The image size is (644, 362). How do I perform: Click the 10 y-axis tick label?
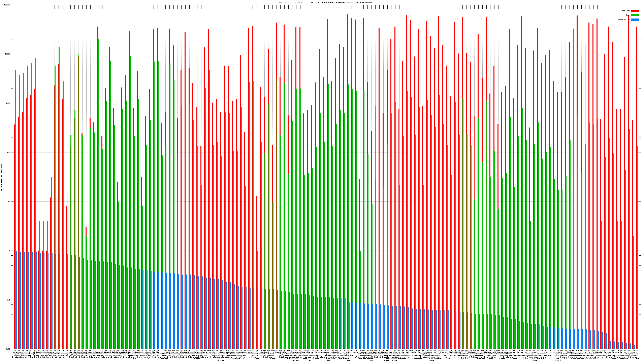(x=9, y=202)
